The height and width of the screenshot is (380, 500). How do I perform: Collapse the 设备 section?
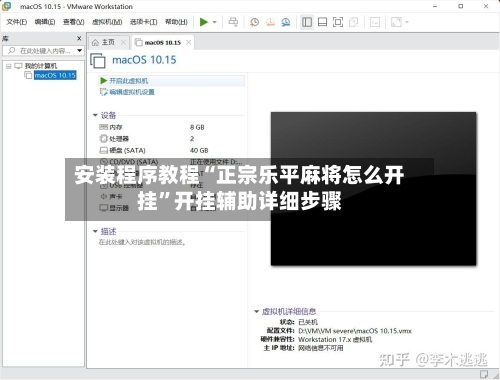95,115
